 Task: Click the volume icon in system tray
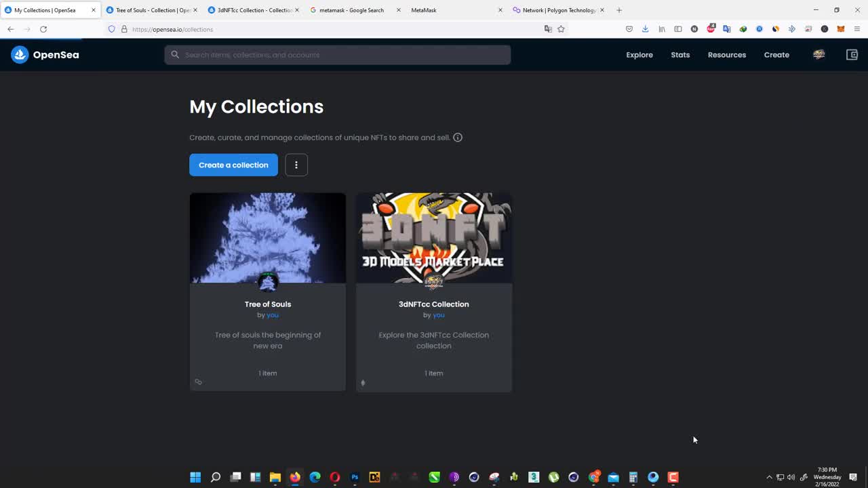tap(791, 477)
